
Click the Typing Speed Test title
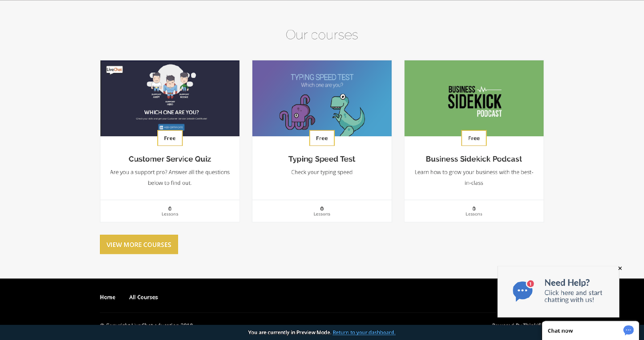pos(322,159)
